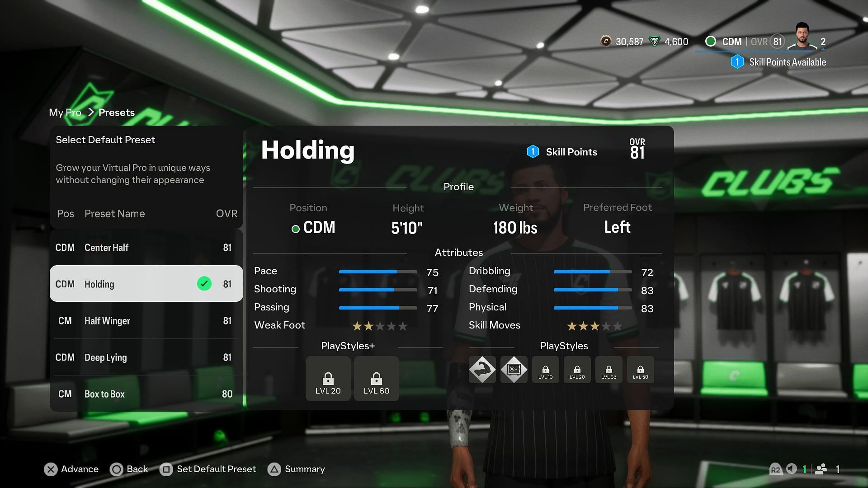Open Presets breadcrumb menu
868x488 pixels.
pyautogui.click(x=117, y=113)
